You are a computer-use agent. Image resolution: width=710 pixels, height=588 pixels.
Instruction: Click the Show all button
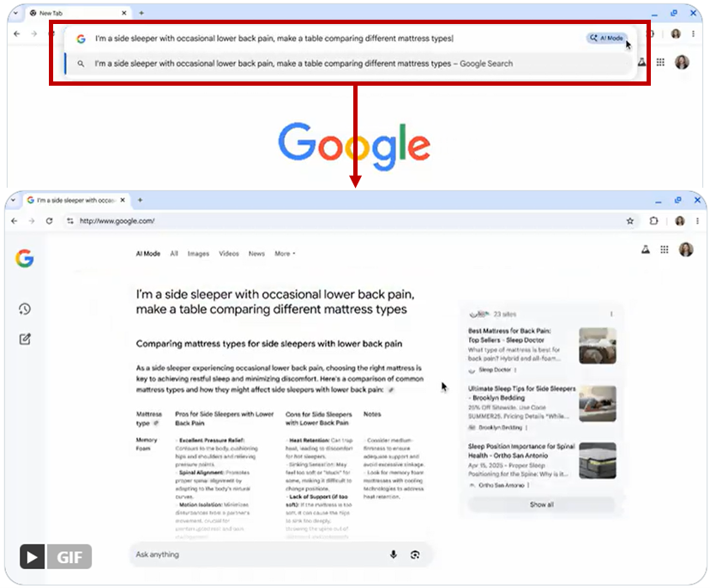coord(540,506)
